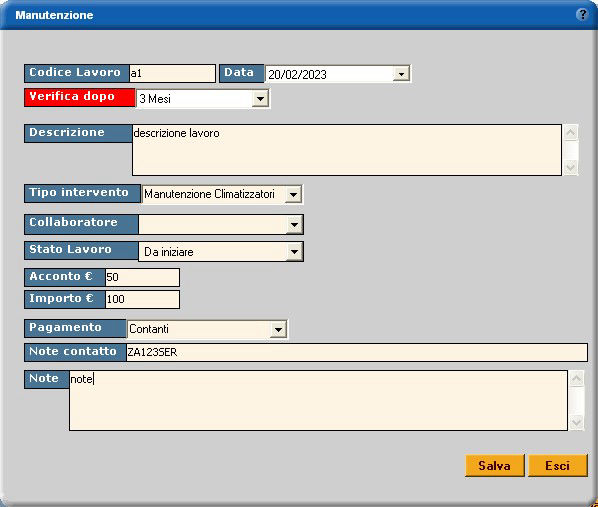The width and height of the screenshot is (598, 507).
Task: Click Descrizione scrollbar up arrow
Action: (571, 133)
